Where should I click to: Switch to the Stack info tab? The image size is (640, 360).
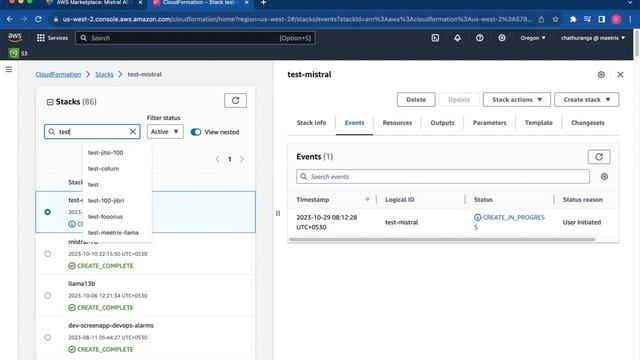311,122
